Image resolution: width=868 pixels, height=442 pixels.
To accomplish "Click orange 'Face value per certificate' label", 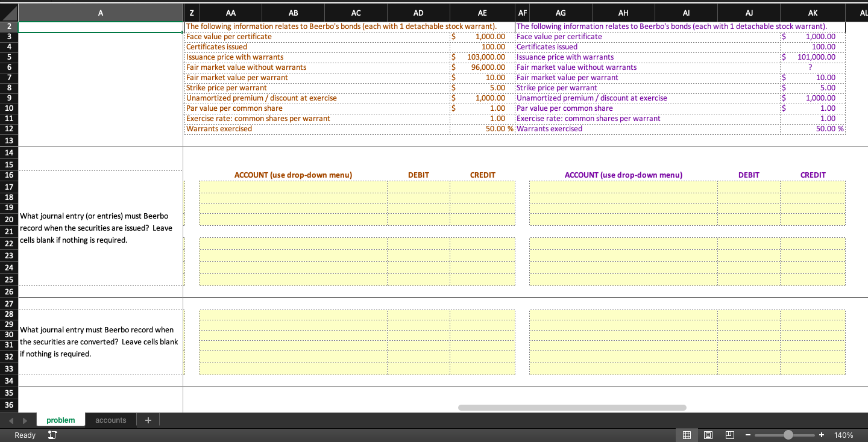I will tap(229, 36).
